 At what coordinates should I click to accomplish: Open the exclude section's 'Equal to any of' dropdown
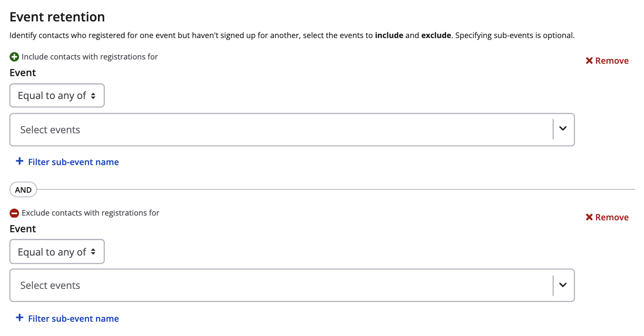(x=57, y=252)
